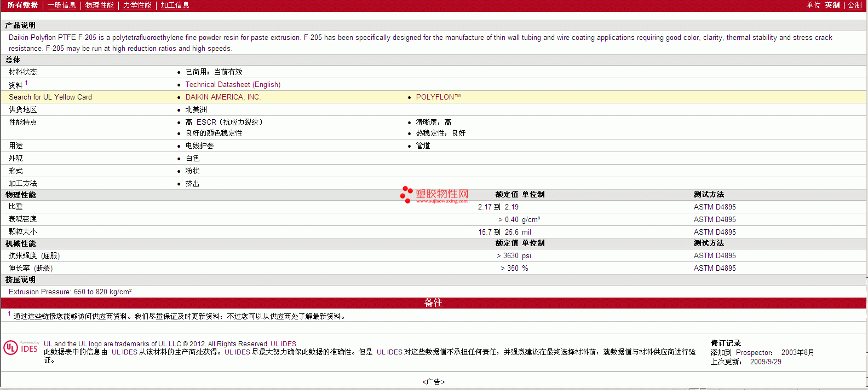Select the > 0.40 g/cm³ value
The image size is (868, 390).
point(519,219)
